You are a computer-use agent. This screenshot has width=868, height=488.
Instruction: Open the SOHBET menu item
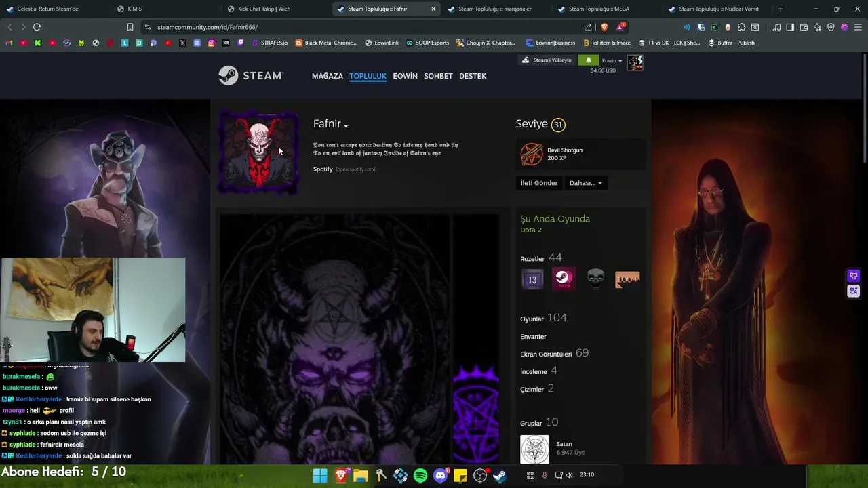438,76
